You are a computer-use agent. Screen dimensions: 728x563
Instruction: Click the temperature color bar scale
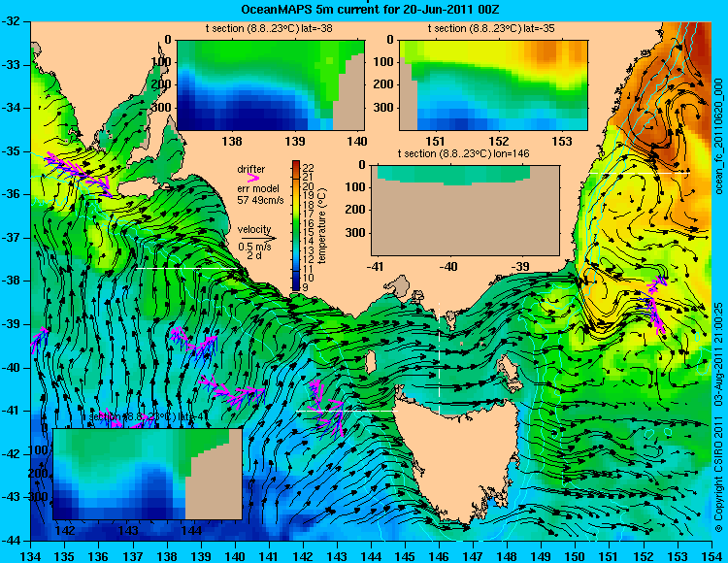[x=296, y=225]
